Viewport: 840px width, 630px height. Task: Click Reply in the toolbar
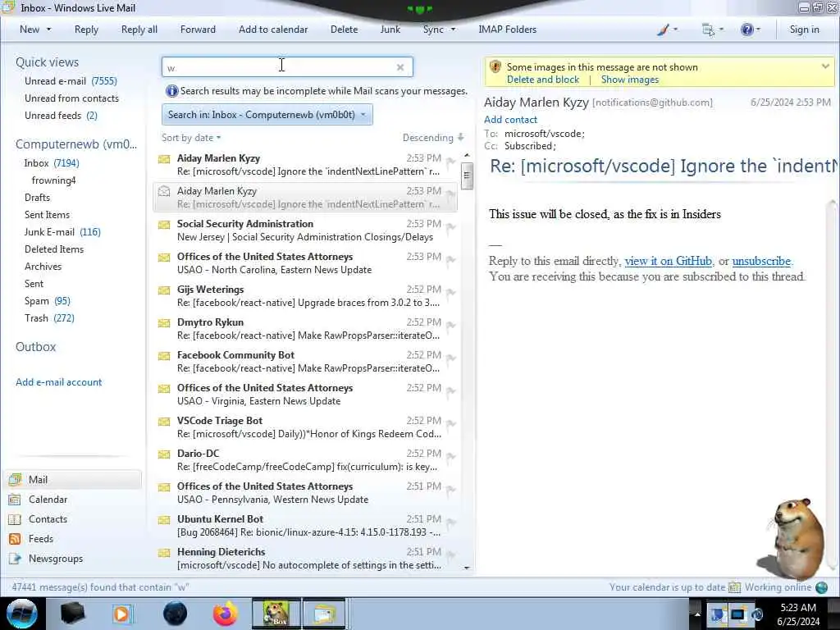[86, 30]
